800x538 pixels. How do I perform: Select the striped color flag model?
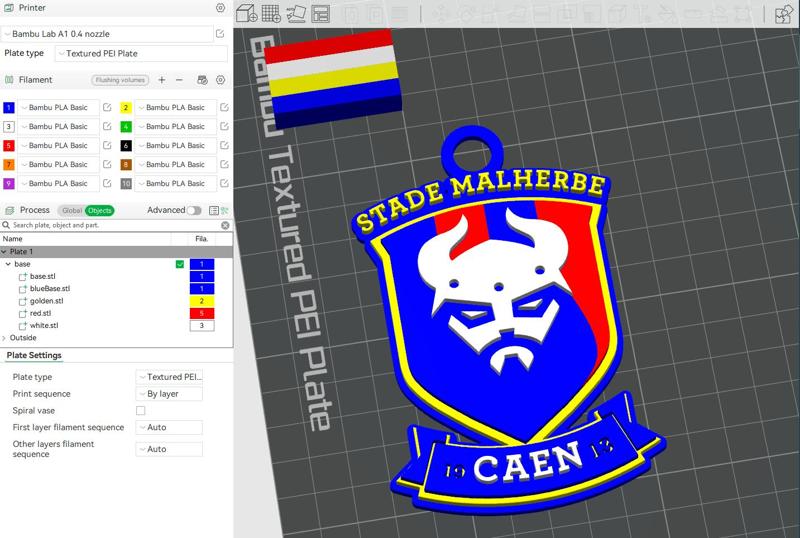pyautogui.click(x=332, y=77)
